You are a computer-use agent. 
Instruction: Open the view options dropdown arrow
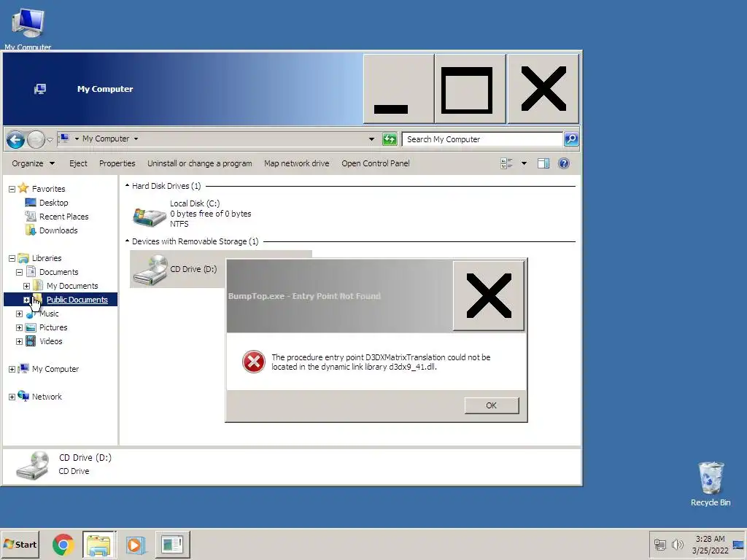pos(524,163)
